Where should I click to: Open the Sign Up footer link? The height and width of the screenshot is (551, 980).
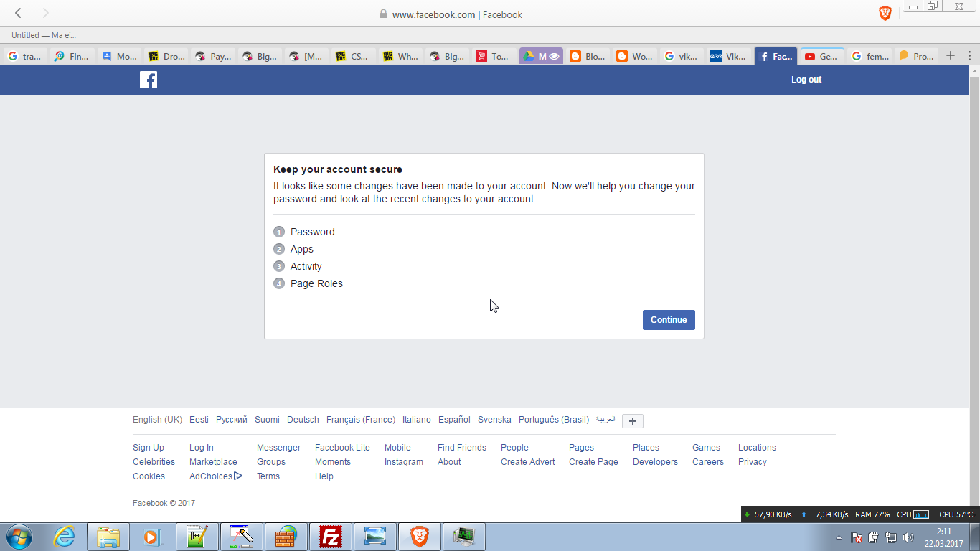[149, 448]
